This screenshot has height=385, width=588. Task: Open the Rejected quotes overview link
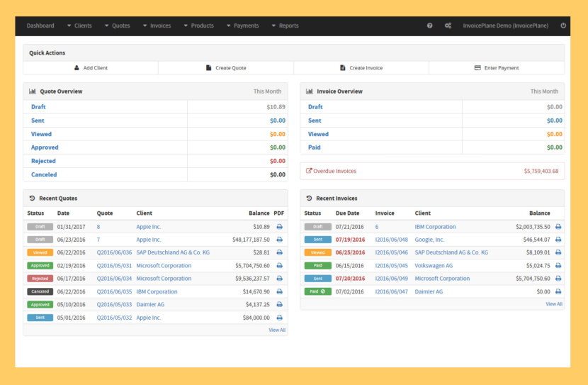[43, 161]
